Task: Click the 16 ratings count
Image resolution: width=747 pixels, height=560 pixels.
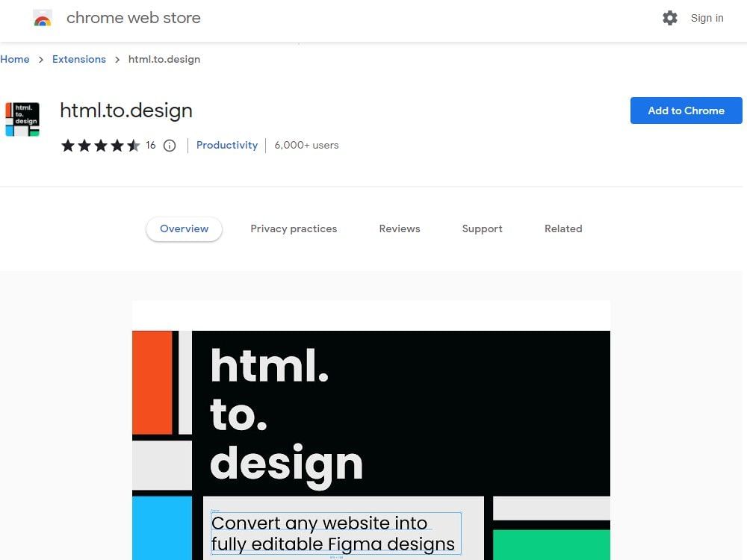Action: pos(151,145)
